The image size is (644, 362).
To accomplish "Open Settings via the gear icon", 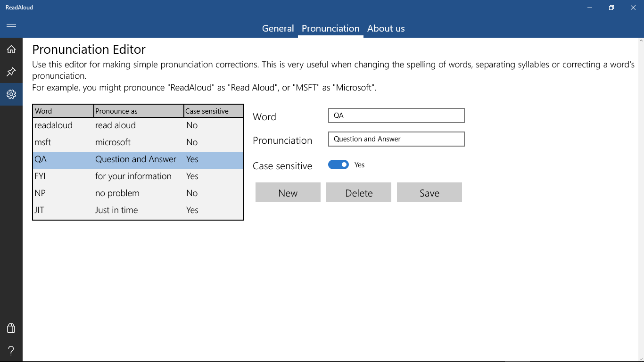I will coord(11,94).
